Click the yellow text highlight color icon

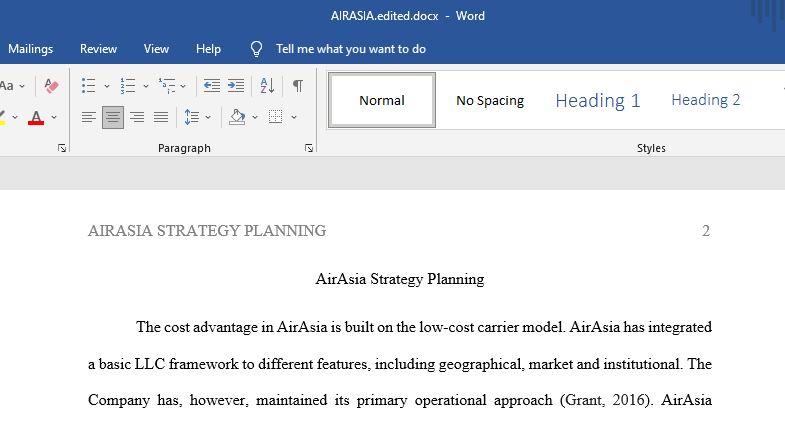[3, 118]
